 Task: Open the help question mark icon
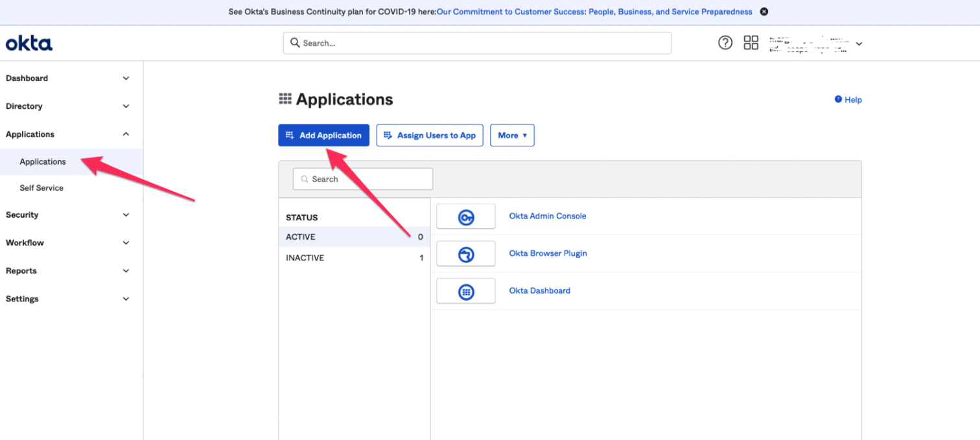click(725, 43)
